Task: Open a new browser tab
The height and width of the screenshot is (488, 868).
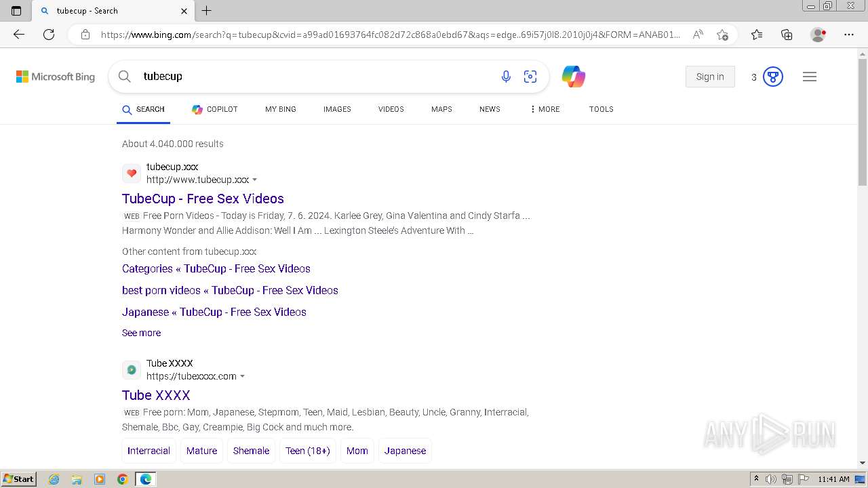Action: pyautogui.click(x=207, y=11)
